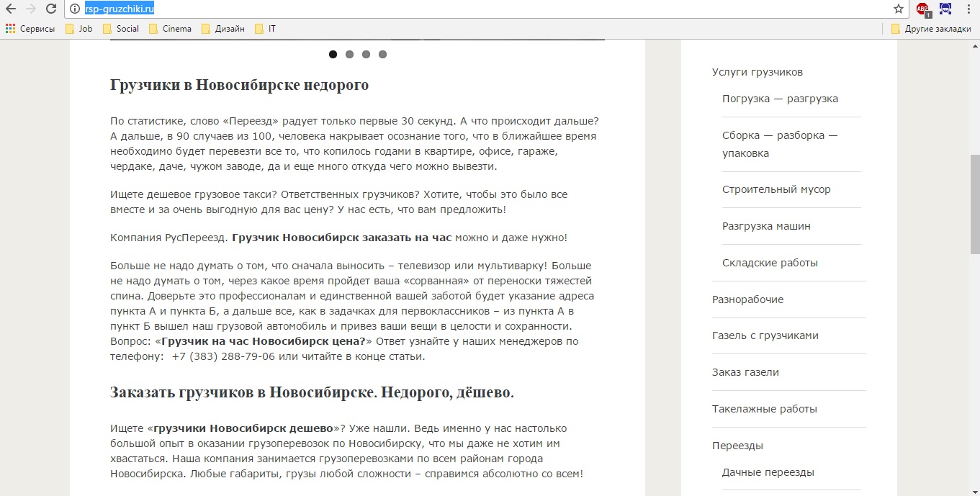Open the Другие закладки folder
This screenshot has width=980, height=496.
tap(930, 29)
